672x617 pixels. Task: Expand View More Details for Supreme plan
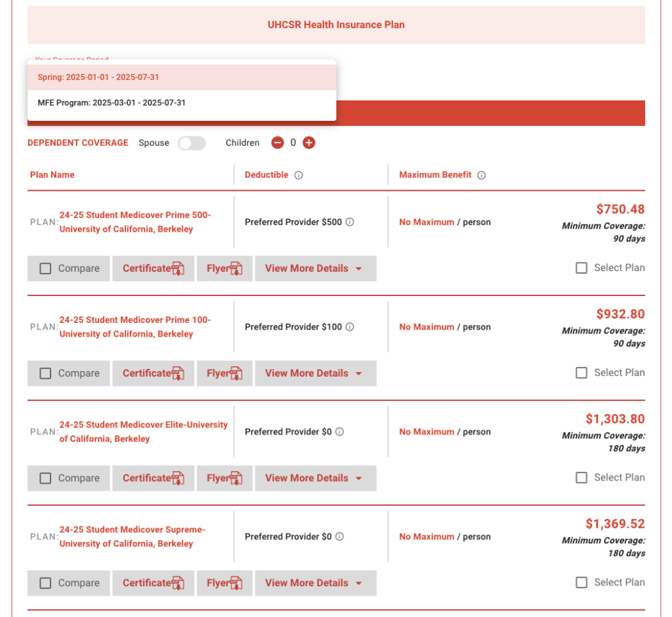point(316,583)
